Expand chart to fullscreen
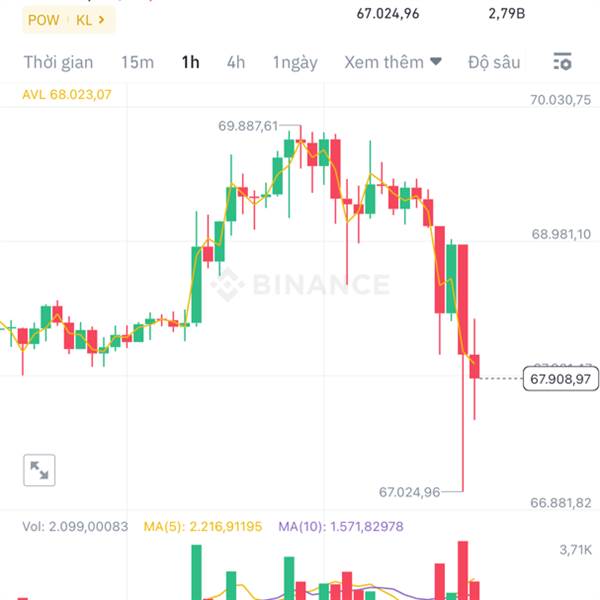This screenshot has width=600, height=600. pos(39,470)
